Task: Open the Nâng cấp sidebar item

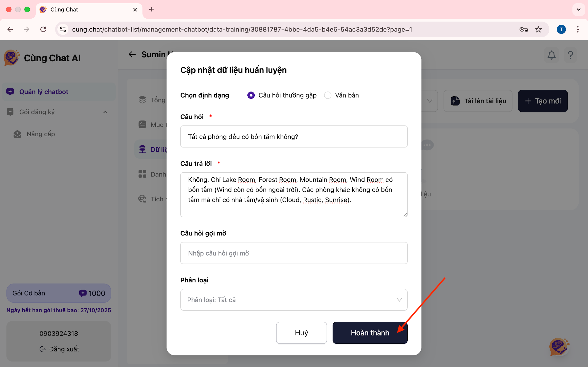Action: tap(41, 134)
